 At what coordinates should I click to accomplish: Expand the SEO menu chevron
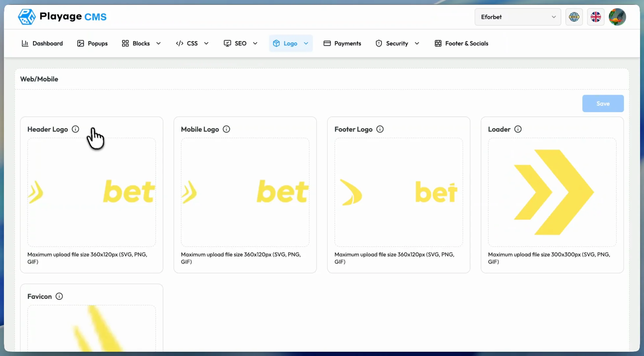tap(255, 44)
